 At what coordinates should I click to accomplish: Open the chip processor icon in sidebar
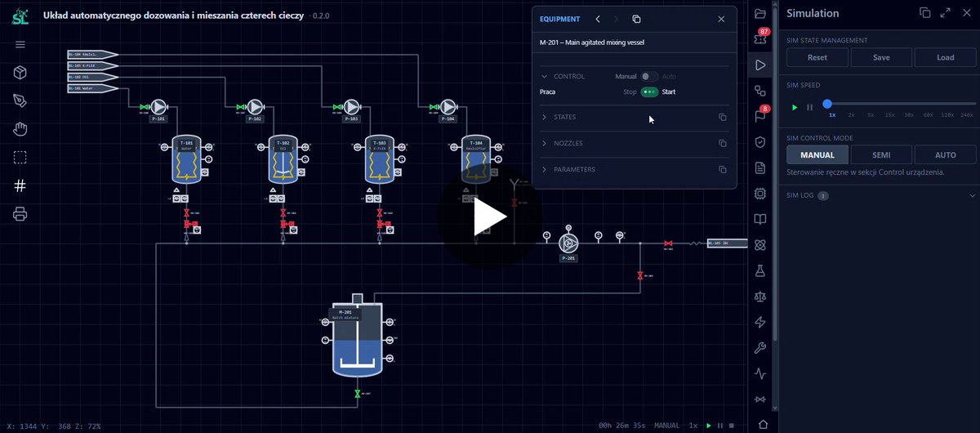pyautogui.click(x=760, y=194)
